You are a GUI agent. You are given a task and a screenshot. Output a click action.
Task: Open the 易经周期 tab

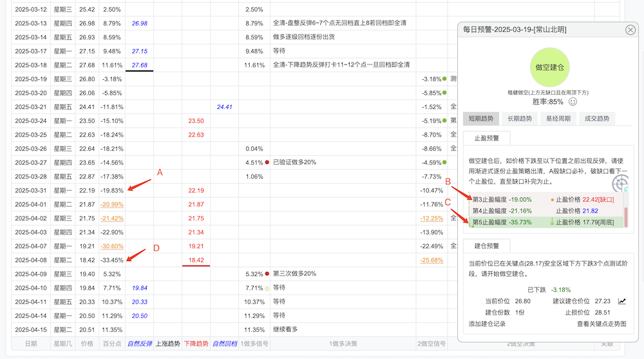558,119
